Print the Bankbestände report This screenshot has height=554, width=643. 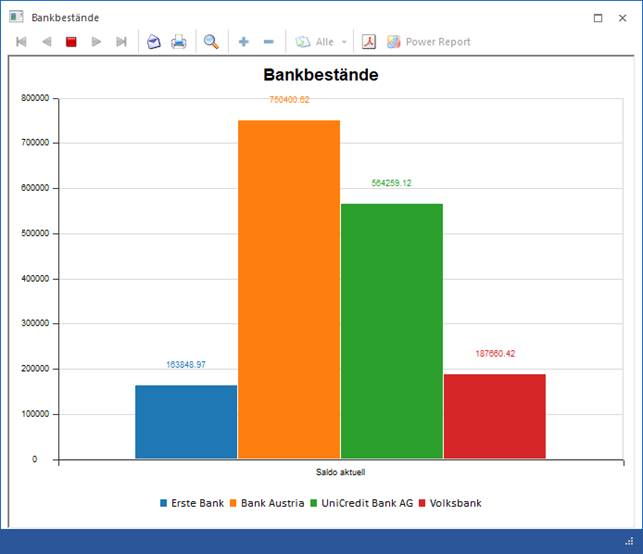coord(179,42)
